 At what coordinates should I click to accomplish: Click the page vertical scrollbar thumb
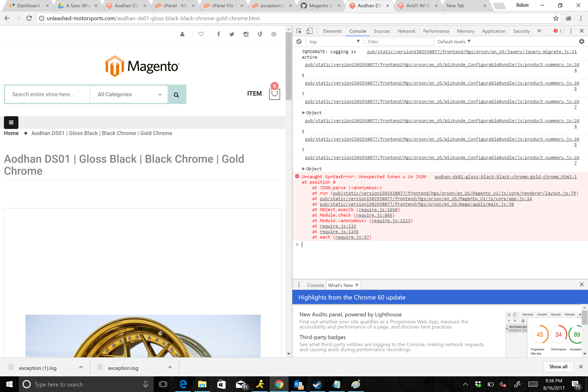point(289,66)
